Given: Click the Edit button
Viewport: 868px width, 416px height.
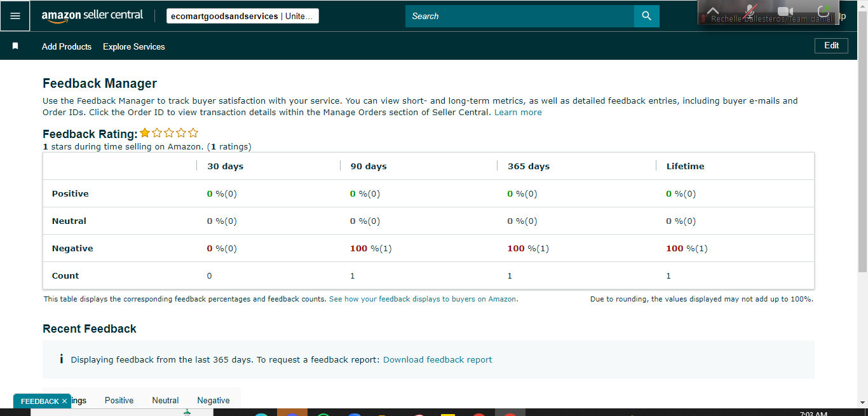Looking at the screenshot, I should (831, 46).
